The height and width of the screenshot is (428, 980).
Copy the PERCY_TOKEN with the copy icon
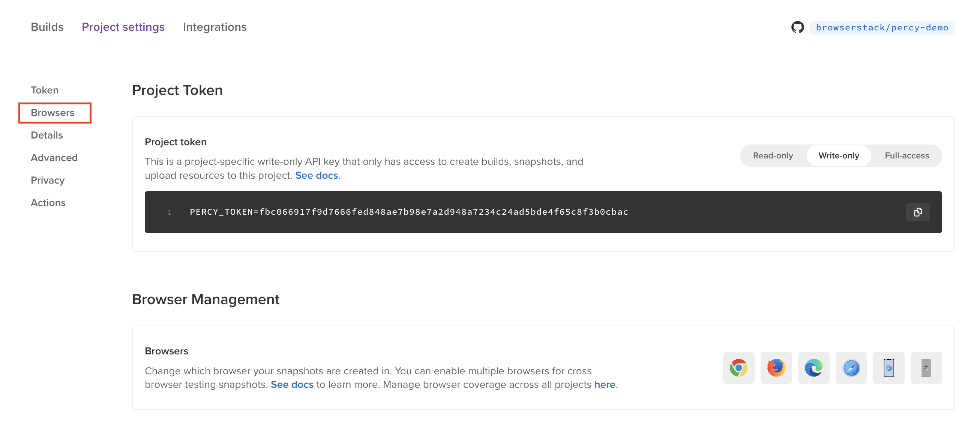coord(918,212)
